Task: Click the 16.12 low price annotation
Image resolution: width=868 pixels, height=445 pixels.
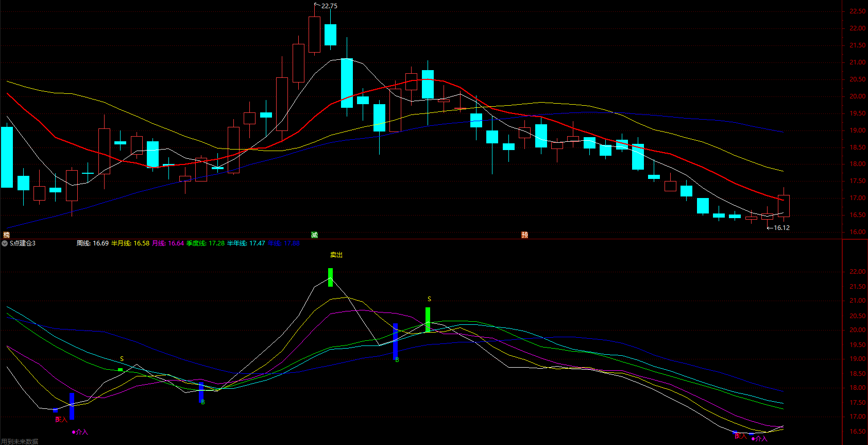Action: 781,227
